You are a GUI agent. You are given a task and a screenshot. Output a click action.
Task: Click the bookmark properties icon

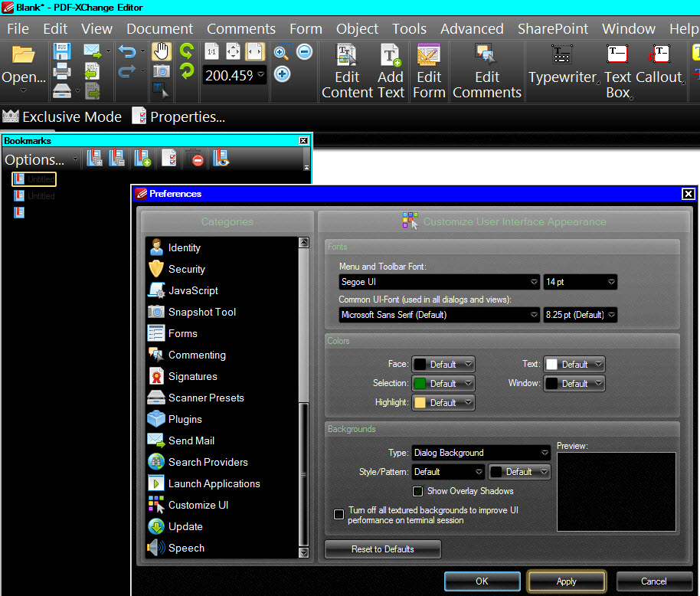click(168, 158)
